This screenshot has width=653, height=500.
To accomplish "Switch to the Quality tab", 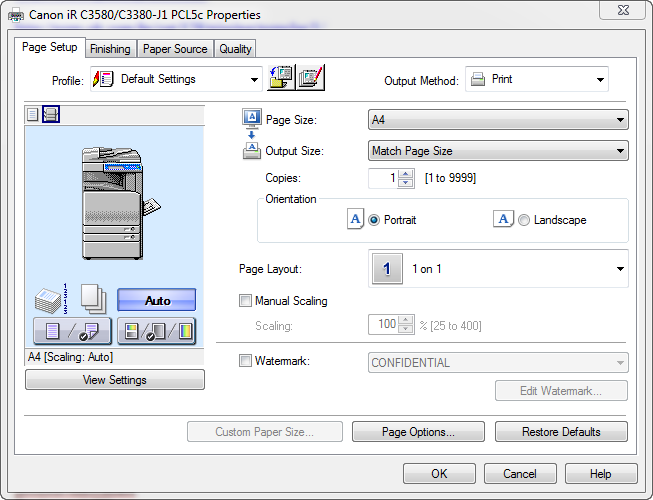I will [x=235, y=49].
